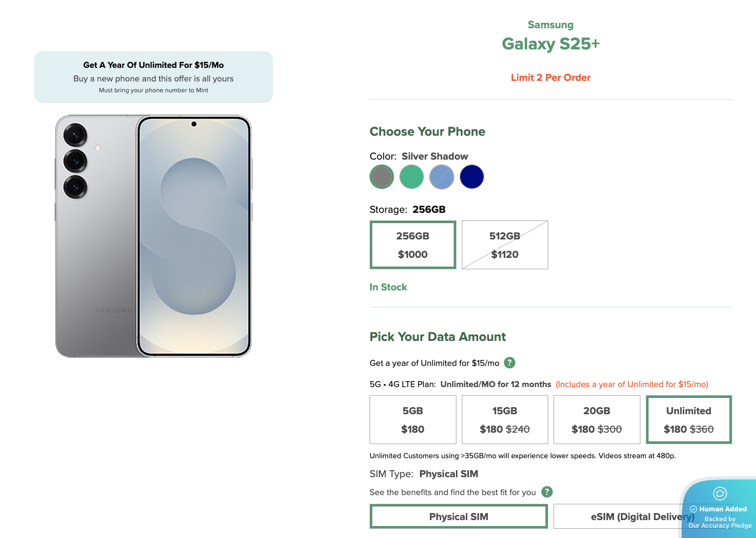Click the Galaxy S25+ product title
Viewport: 756px width, 538px height.
(x=551, y=44)
